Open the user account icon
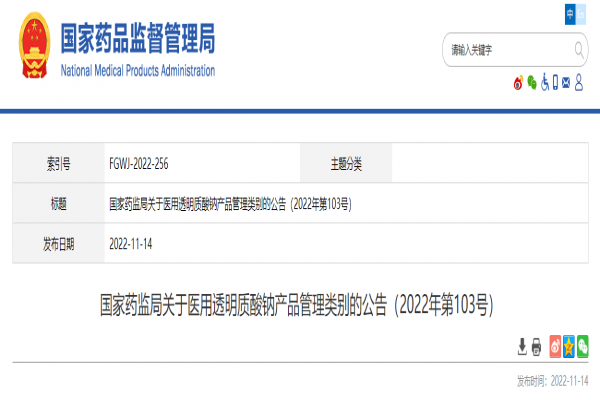This screenshot has width=600, height=400. (579, 82)
